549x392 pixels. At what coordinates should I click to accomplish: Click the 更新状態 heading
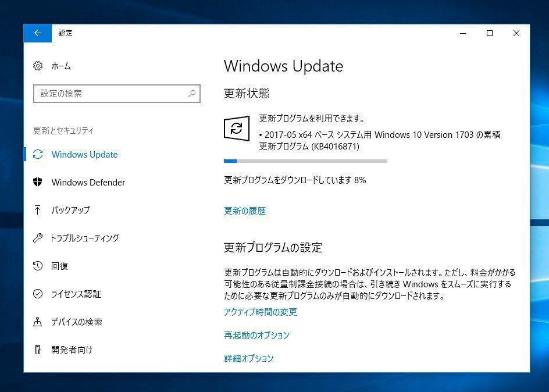247,93
